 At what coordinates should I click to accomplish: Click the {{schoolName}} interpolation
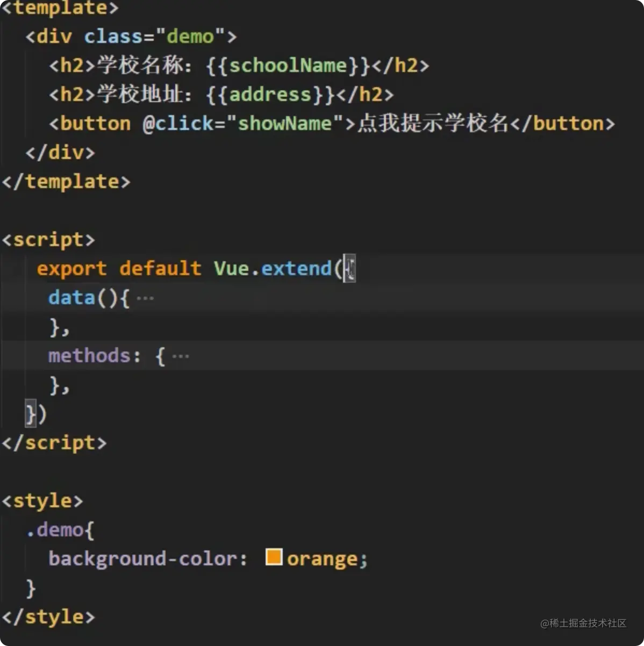tap(289, 66)
